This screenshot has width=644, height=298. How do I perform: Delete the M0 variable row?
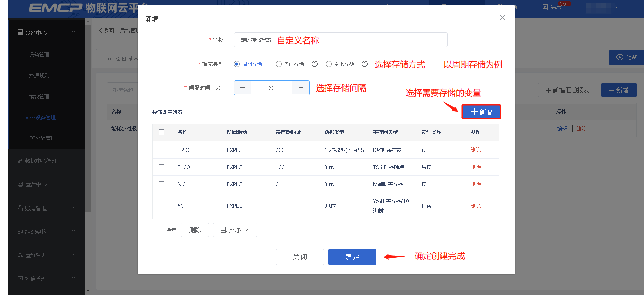475,184
